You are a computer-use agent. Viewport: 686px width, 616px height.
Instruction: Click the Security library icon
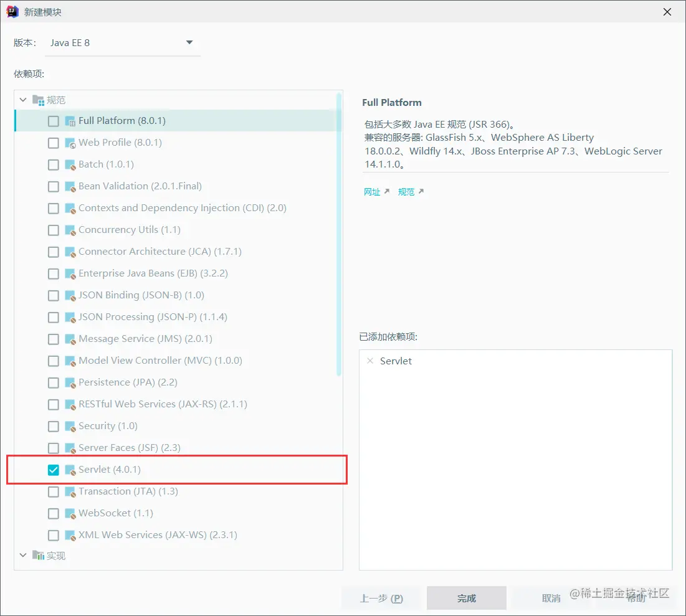[x=70, y=427]
